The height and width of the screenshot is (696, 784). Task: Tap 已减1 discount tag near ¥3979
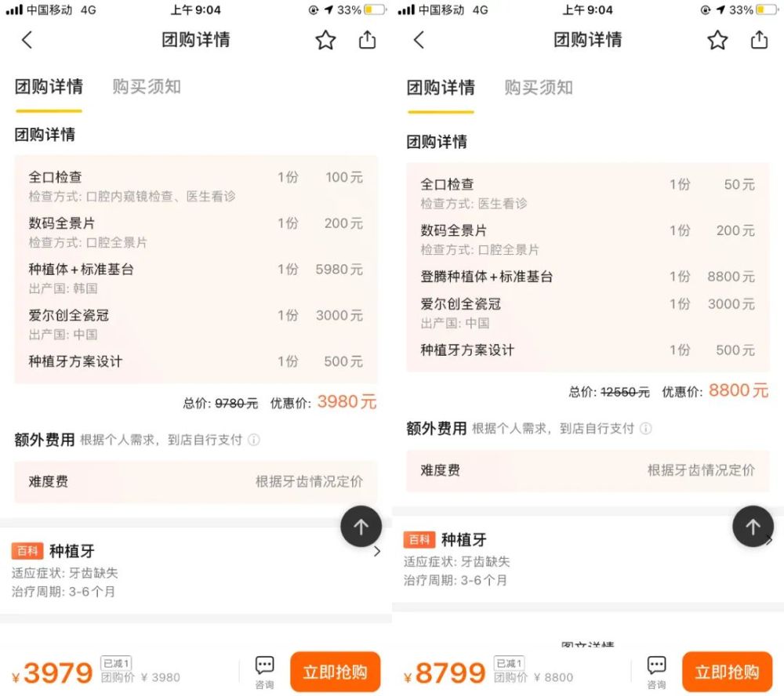116,663
